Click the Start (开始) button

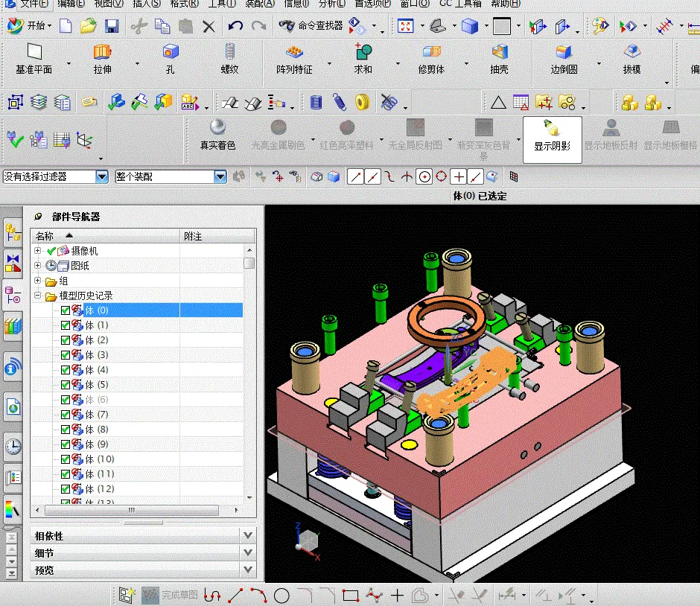29,25
